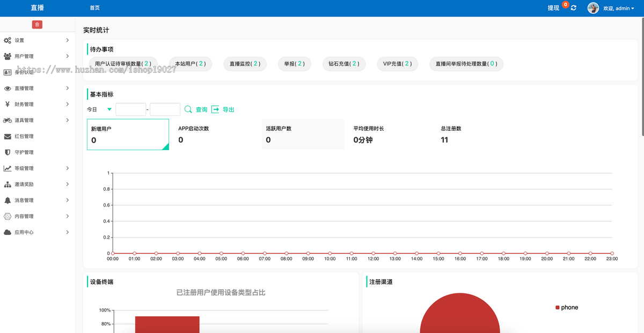Expand the 应用中心 menu chevron
The width and height of the screenshot is (644, 333).
(67, 232)
